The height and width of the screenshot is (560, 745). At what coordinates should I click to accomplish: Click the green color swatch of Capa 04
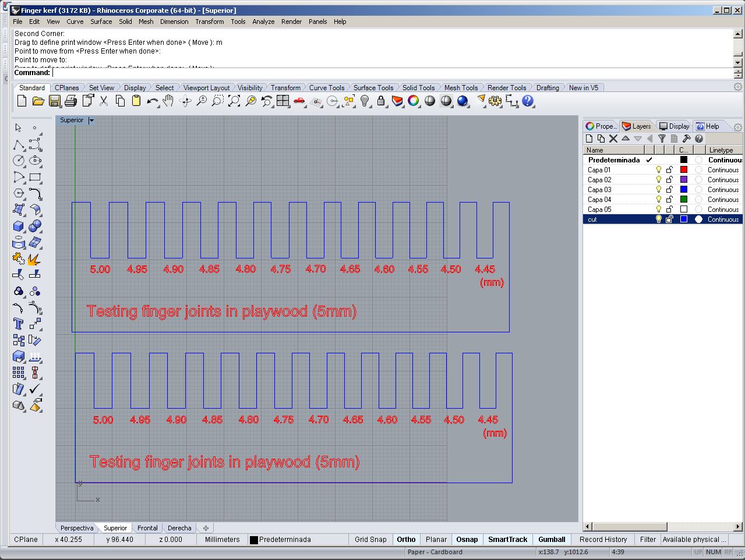tap(684, 200)
